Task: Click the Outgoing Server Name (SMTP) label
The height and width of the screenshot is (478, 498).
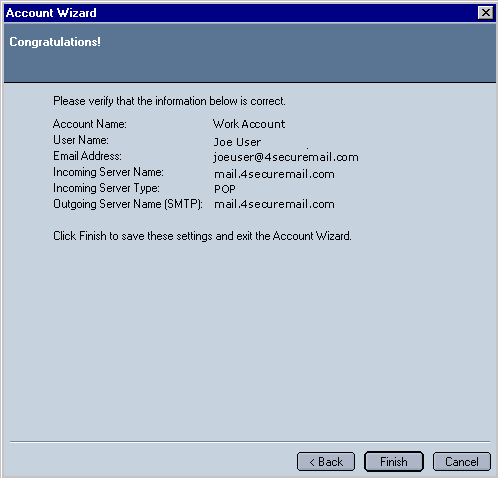Action: coord(128,204)
